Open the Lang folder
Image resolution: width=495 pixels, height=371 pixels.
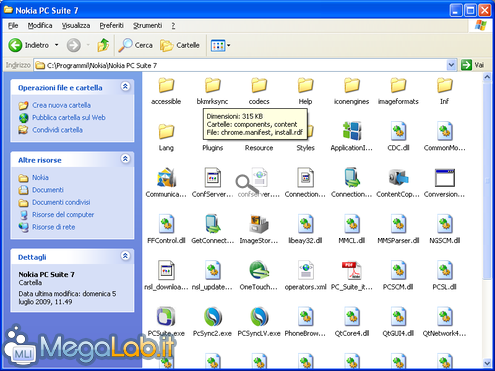[166, 137]
